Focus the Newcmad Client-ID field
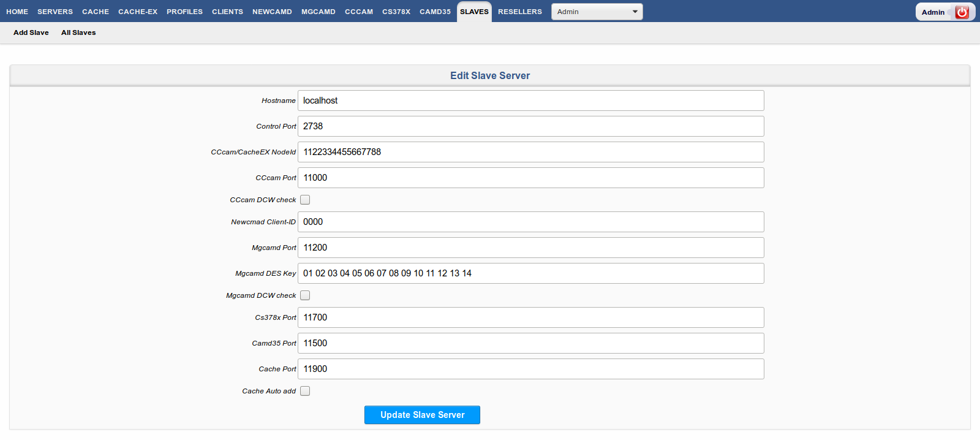The height and width of the screenshot is (440, 980). (531, 222)
